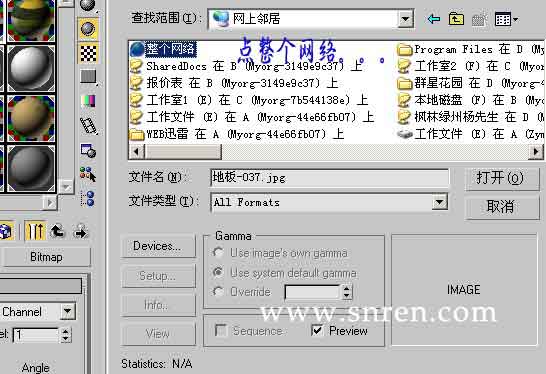Viewport: 546px width, 374px height.
Task: Click the 打开 open button
Action: click(x=500, y=179)
